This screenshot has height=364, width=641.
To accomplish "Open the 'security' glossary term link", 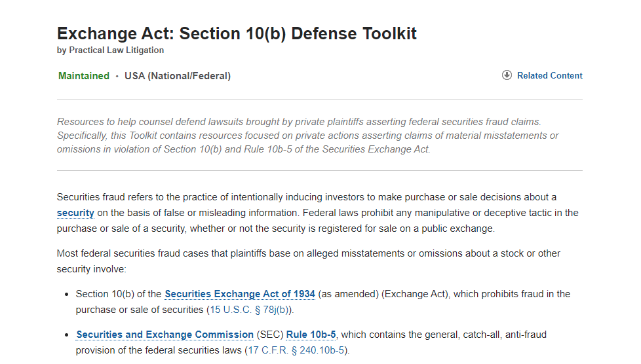I will 75,213.
